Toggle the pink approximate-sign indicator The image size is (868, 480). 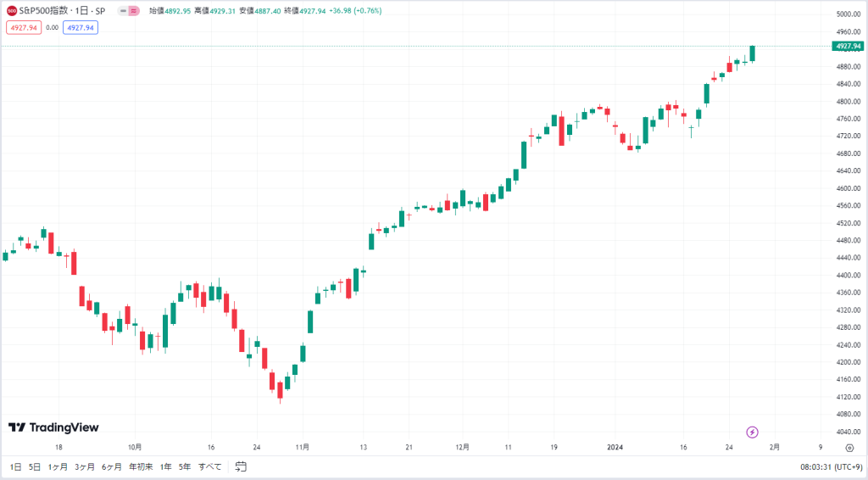134,10
